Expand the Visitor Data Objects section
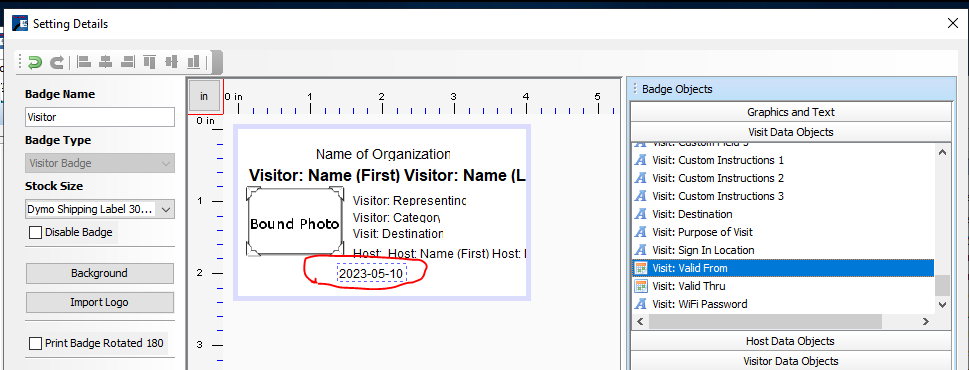 click(790, 361)
